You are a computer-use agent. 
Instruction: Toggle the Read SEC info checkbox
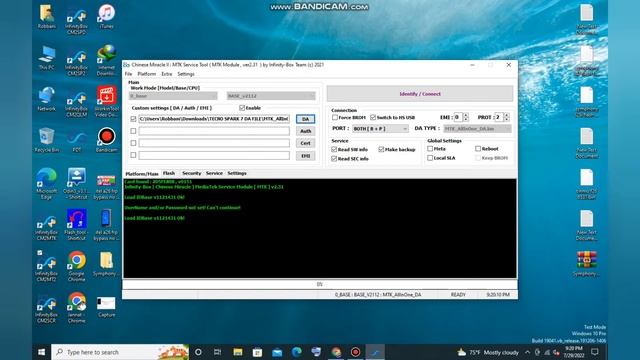[334, 158]
